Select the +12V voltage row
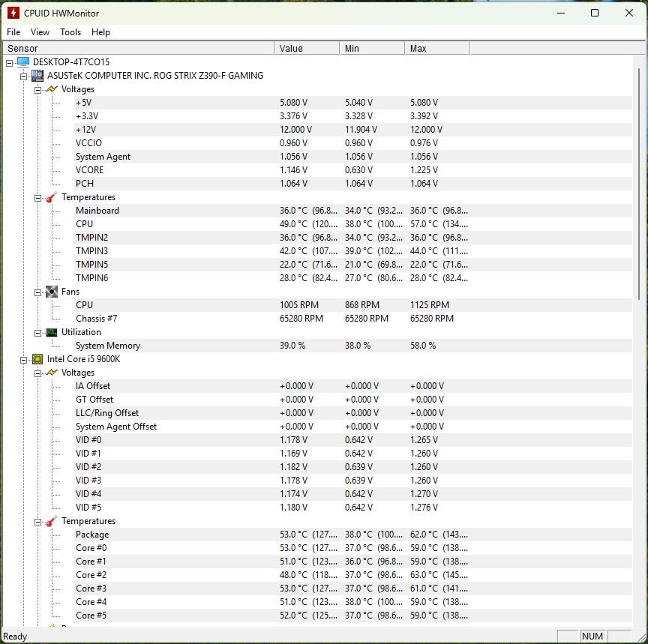Image resolution: width=648 pixels, height=644 pixels. coord(353,129)
